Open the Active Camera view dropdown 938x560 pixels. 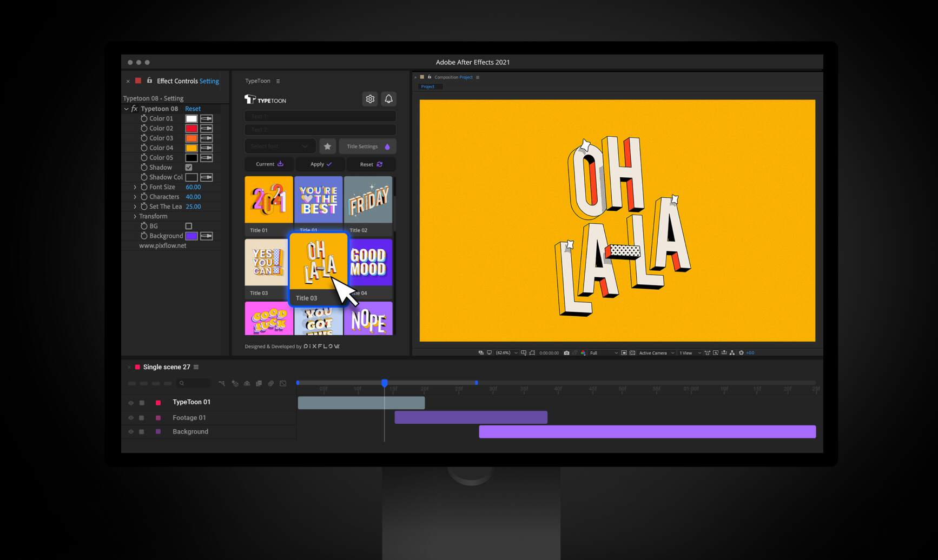pos(657,353)
